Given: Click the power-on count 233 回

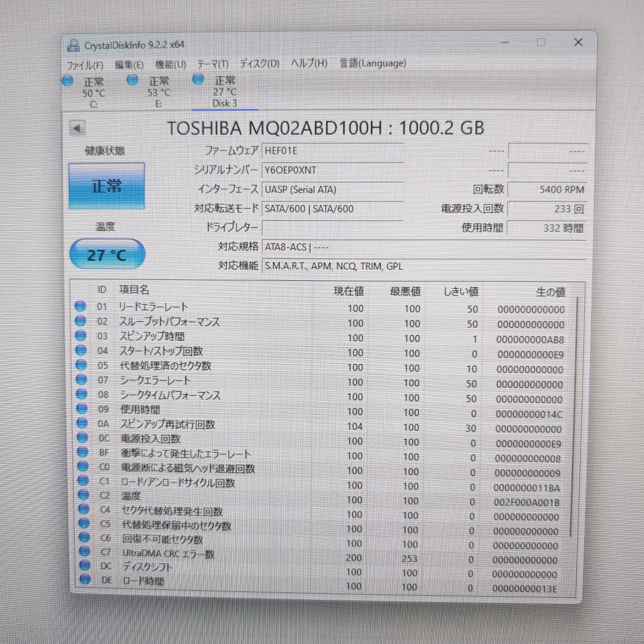Looking at the screenshot, I should [x=546, y=209].
